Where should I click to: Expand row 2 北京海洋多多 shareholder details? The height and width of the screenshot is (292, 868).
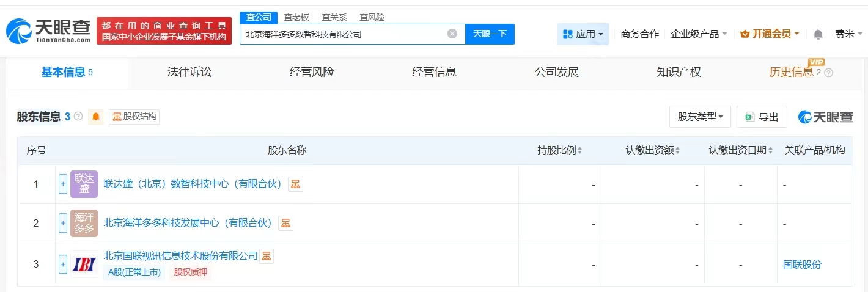[x=63, y=223]
